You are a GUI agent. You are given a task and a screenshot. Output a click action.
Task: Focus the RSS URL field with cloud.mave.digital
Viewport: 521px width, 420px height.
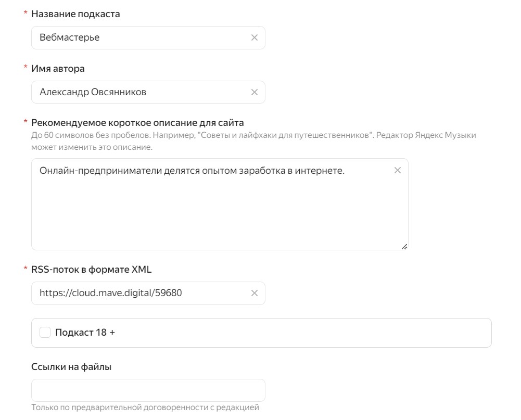click(141, 293)
